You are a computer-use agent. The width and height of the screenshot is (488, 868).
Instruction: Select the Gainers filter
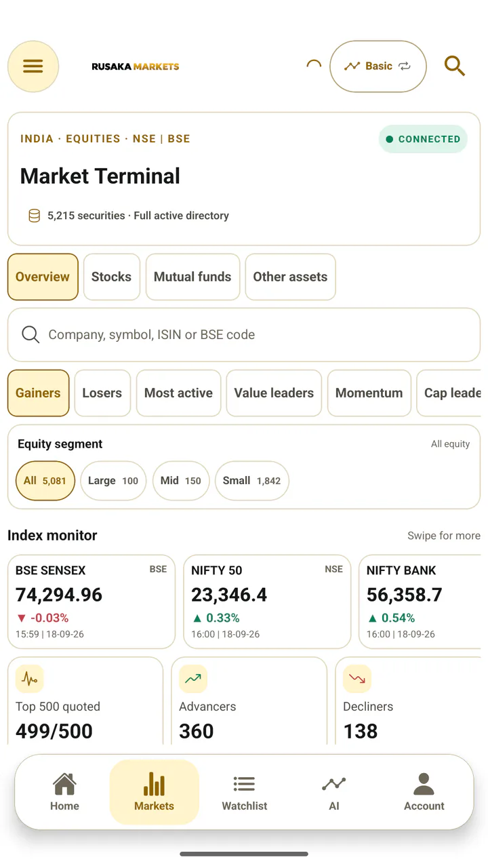point(39,393)
